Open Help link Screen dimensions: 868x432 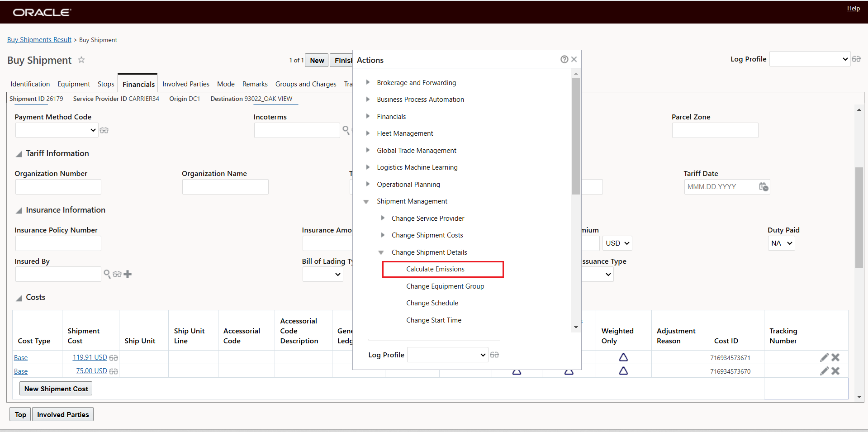(x=854, y=8)
